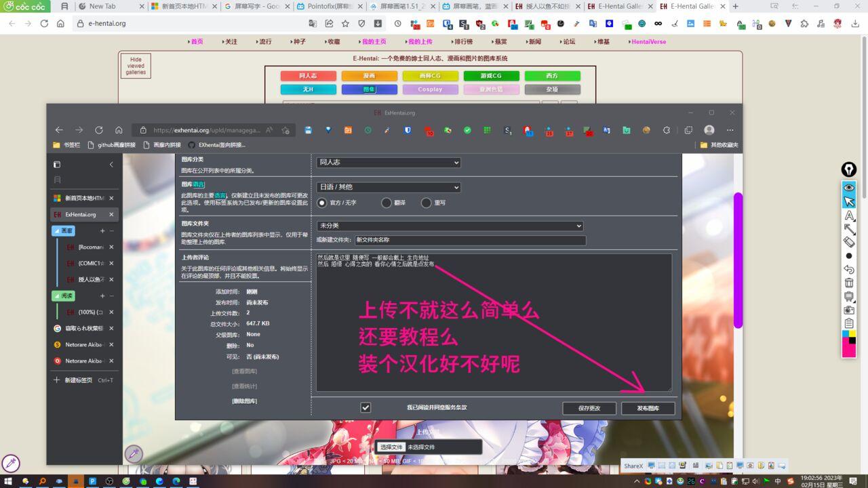The width and height of the screenshot is (868, 488).
Task: Choose the eraser tool in annotation toolbar
Action: (849, 242)
